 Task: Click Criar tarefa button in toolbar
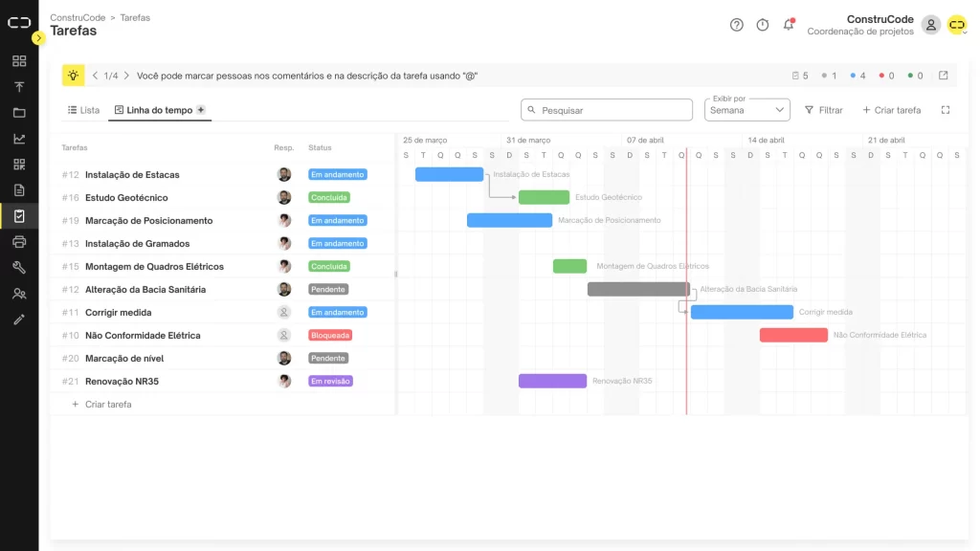tap(891, 110)
